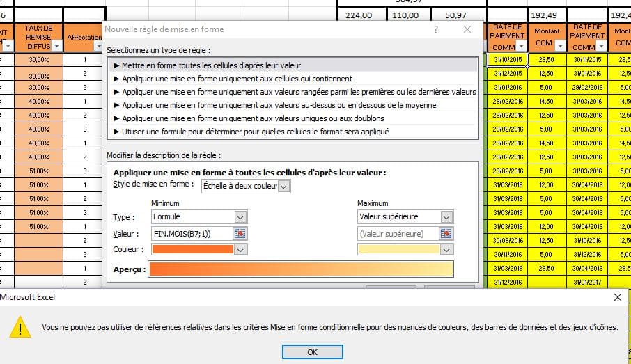631x364 pixels.
Task: Click range selector icon for Maximum value
Action: [446, 234]
